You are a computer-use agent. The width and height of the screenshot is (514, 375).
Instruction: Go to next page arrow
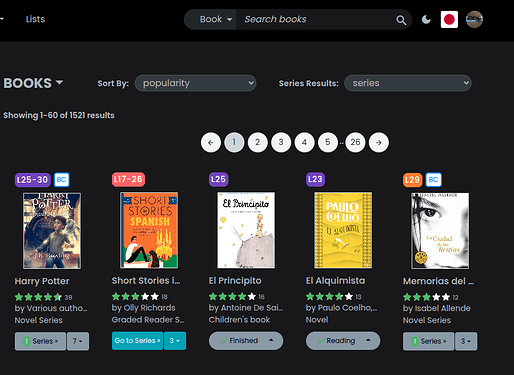click(x=379, y=142)
